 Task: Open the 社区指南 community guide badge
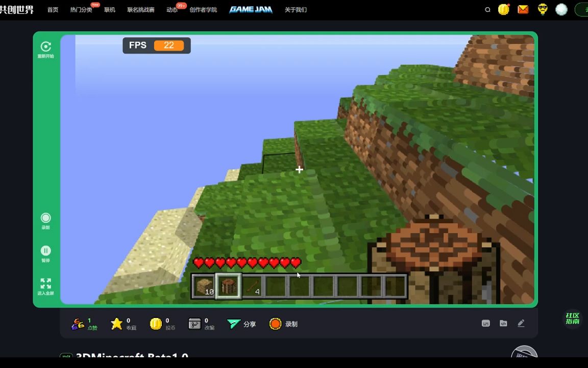pos(572,319)
